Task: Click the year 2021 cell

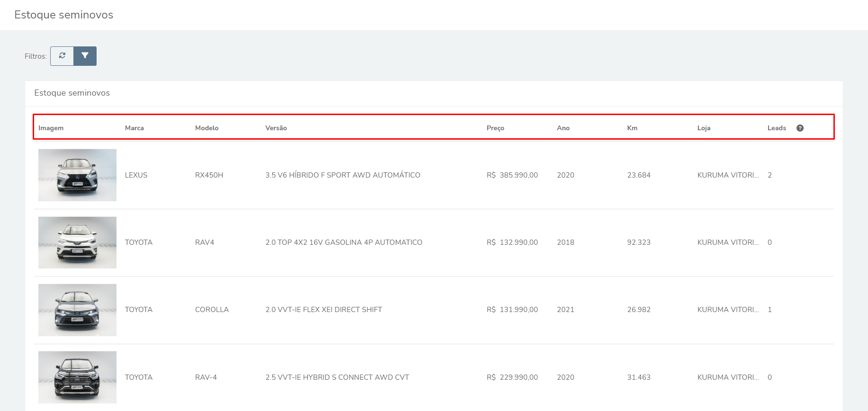Action: click(565, 310)
